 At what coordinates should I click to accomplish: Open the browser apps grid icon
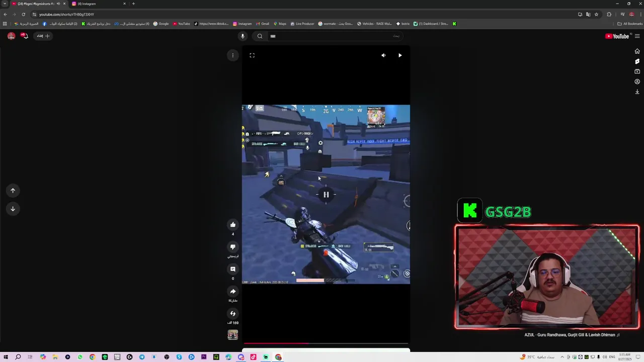pos(5,24)
